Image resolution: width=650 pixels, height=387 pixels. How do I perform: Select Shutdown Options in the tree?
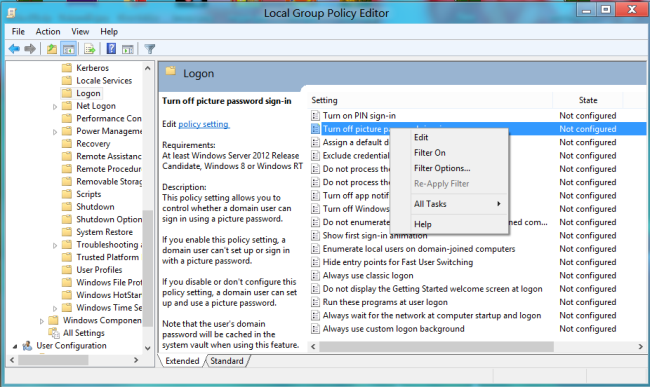109,219
